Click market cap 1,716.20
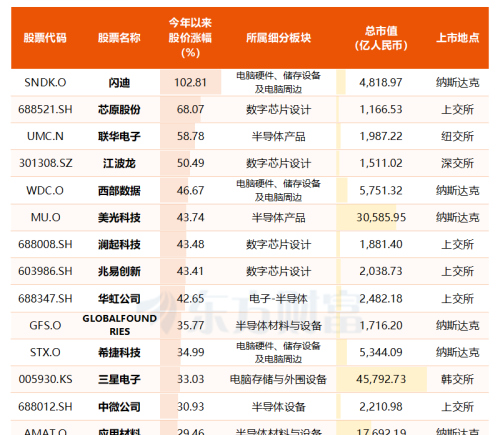Image resolution: width=500 pixels, height=435 pixels. click(381, 325)
